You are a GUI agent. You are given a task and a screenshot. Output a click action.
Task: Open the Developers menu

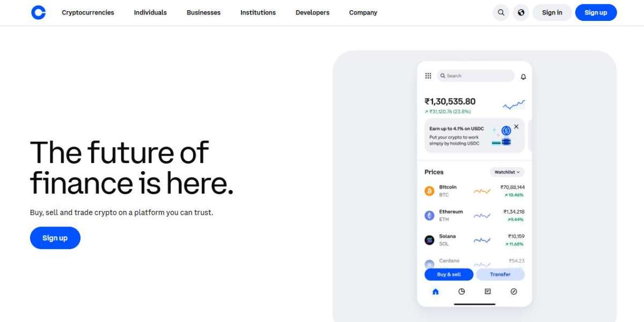[x=312, y=12]
